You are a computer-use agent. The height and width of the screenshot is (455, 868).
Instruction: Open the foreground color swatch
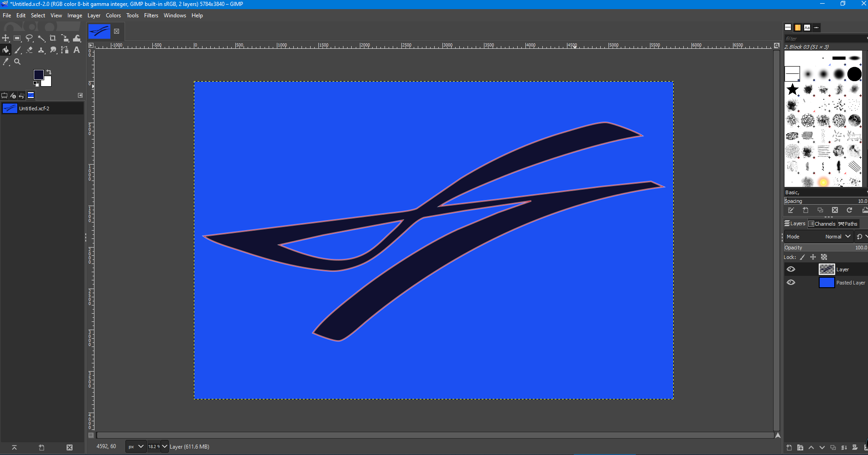click(x=38, y=74)
